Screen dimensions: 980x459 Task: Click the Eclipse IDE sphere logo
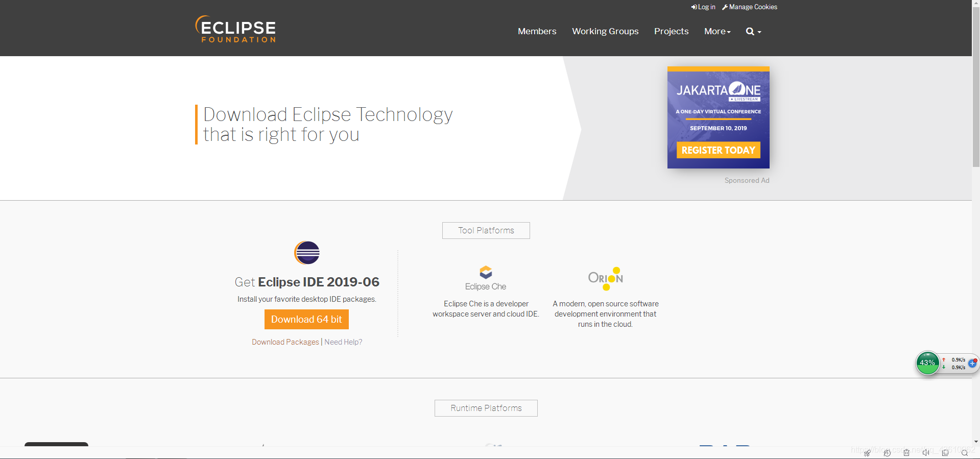(x=307, y=253)
